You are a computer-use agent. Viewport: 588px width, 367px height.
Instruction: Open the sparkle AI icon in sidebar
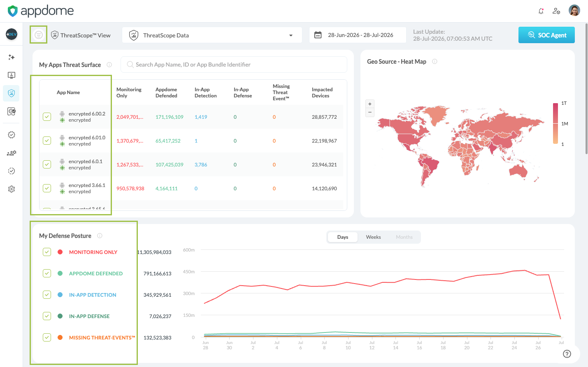tap(12, 57)
